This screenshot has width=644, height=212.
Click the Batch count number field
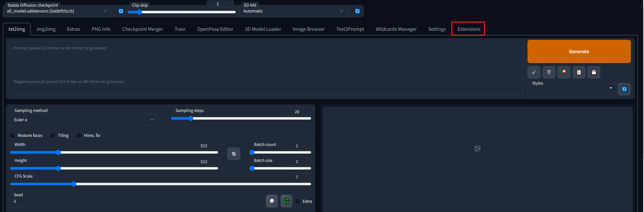pyautogui.click(x=299, y=146)
